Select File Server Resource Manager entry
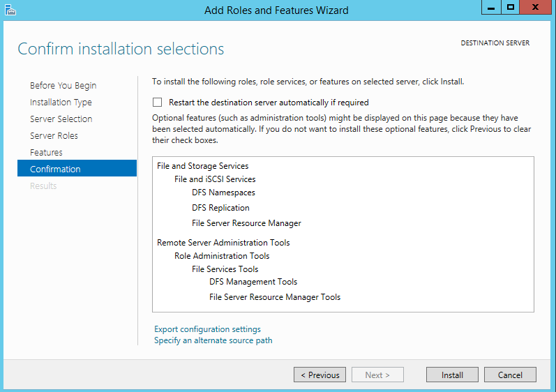This screenshot has width=556, height=392. pos(246,223)
